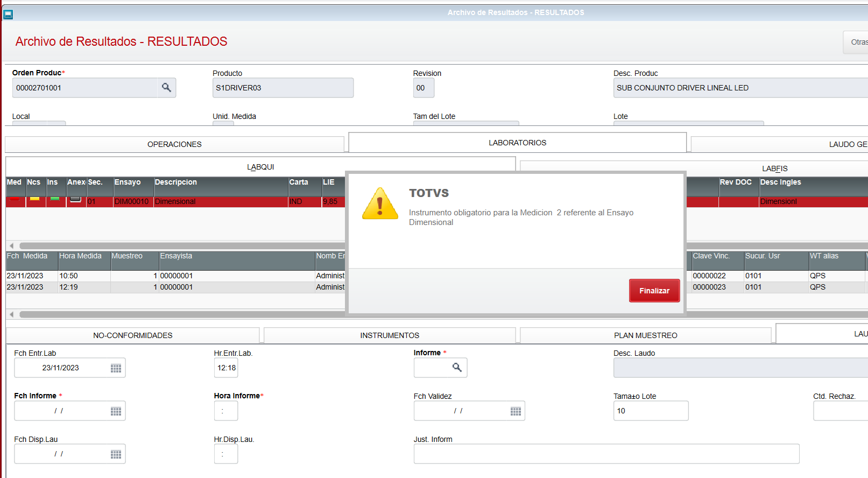Image resolution: width=868 pixels, height=478 pixels.
Task: Open the Informe search lookup
Action: point(457,368)
